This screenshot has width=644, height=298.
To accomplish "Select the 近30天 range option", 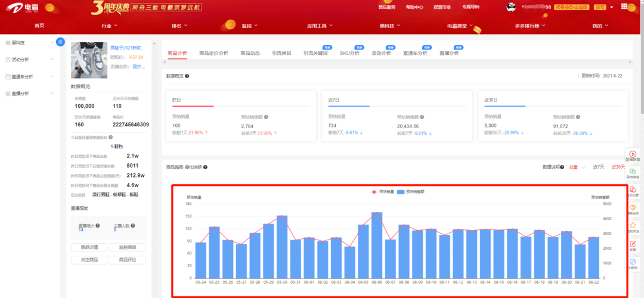I will [x=618, y=167].
